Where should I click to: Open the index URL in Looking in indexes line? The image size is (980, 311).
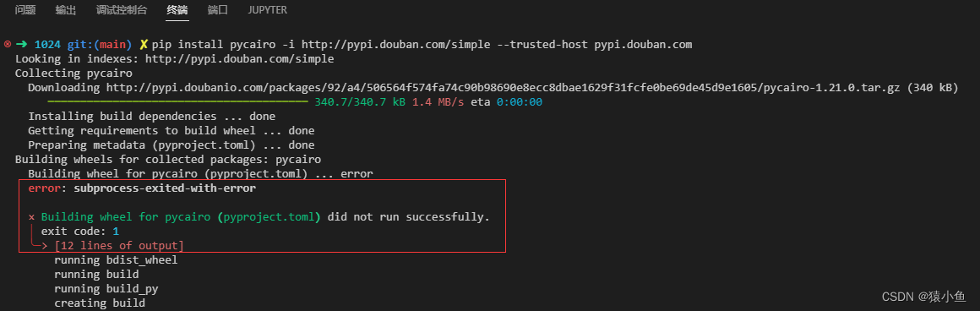239,59
